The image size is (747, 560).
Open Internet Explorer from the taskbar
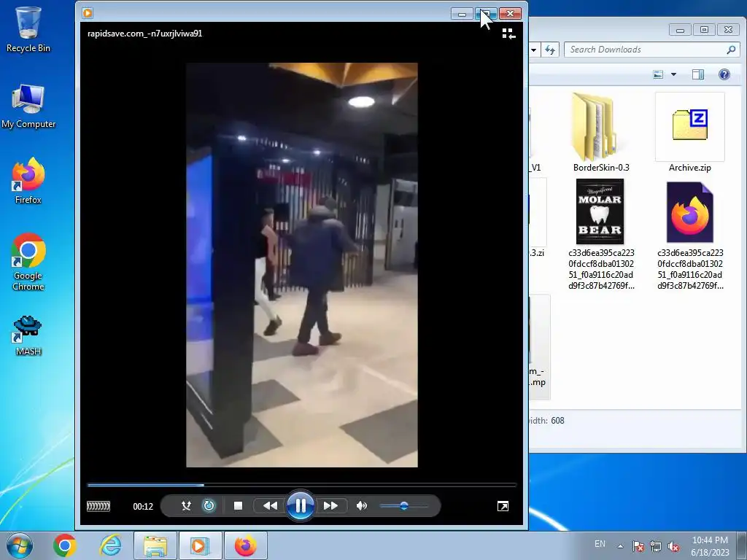pyautogui.click(x=111, y=545)
